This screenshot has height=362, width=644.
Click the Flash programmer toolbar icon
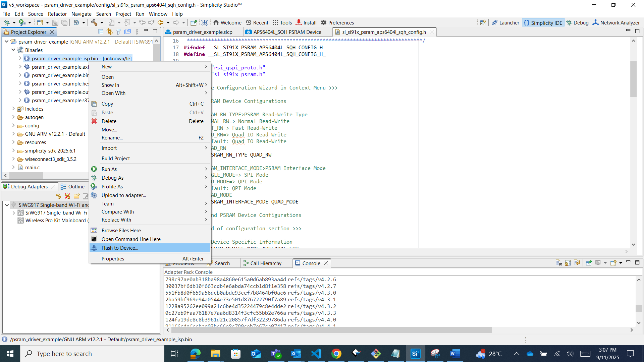(205, 22)
